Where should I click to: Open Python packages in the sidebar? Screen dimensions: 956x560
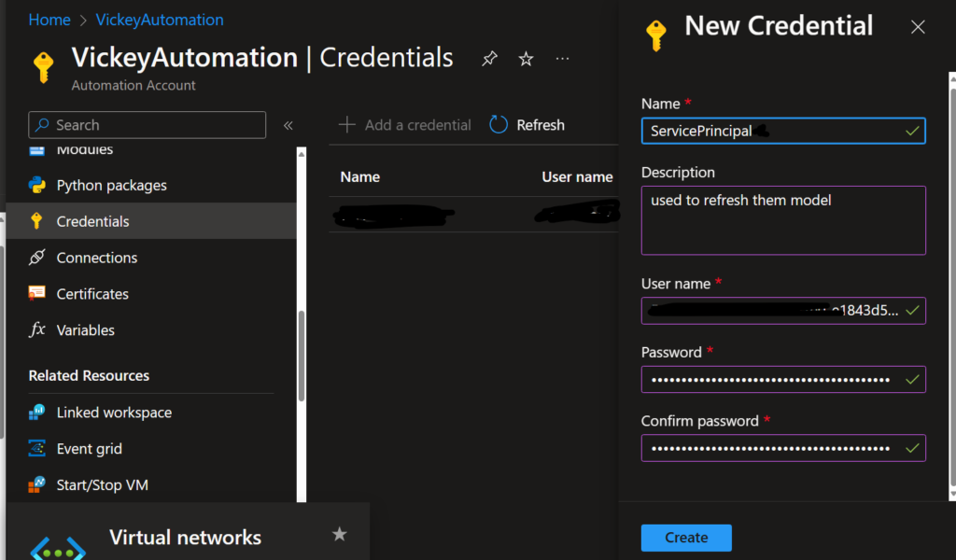point(112,185)
